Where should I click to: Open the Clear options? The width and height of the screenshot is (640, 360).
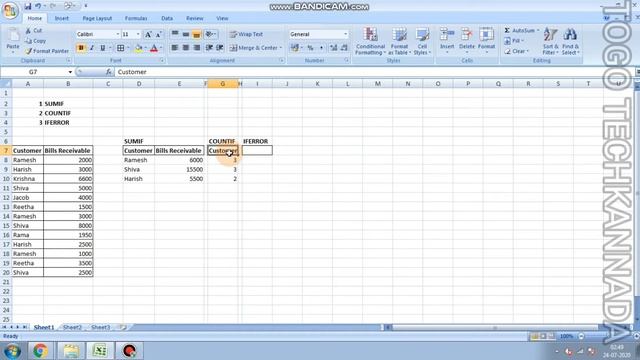click(516, 51)
